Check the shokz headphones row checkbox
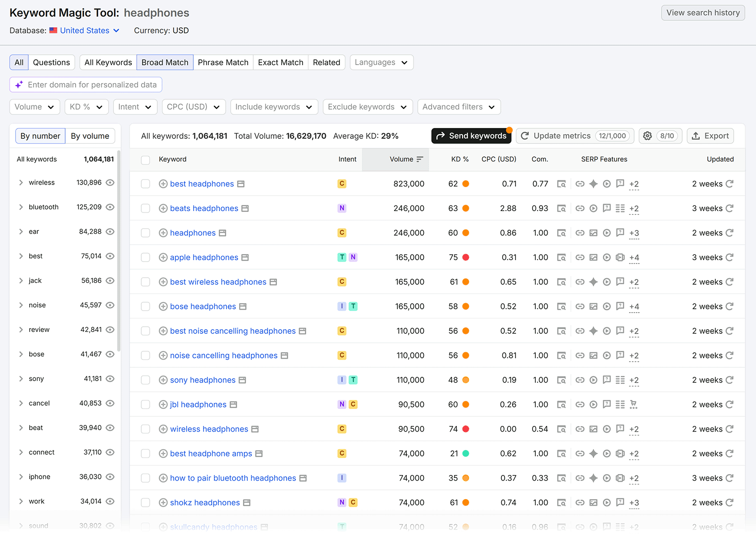 coord(146,503)
